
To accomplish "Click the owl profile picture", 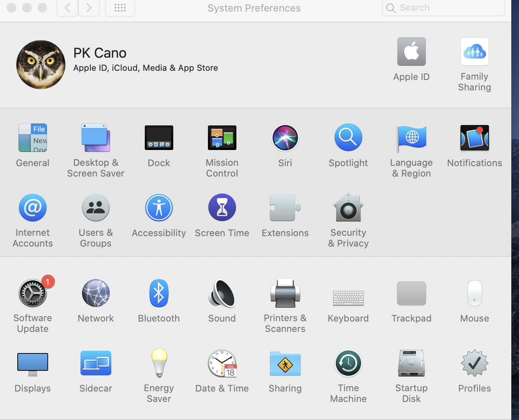I will coord(41,65).
